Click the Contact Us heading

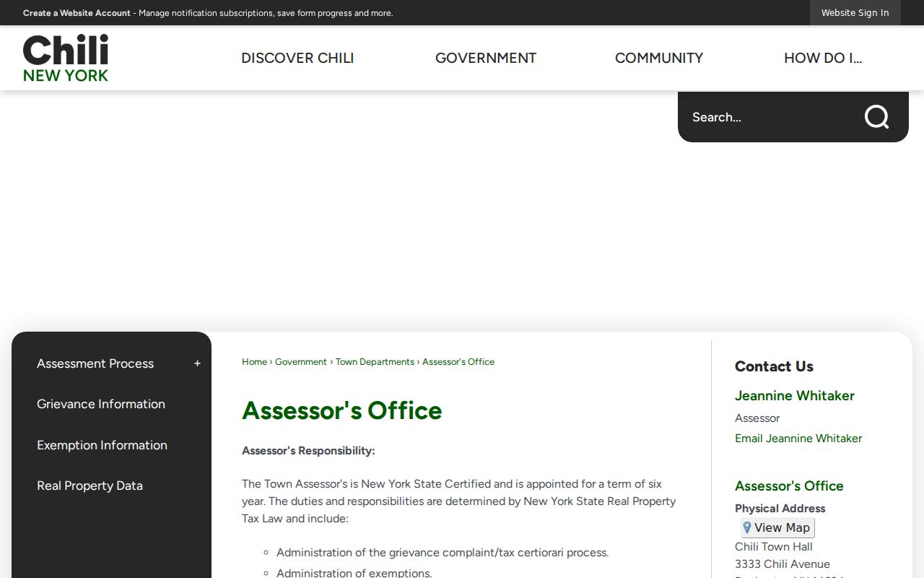coord(774,366)
